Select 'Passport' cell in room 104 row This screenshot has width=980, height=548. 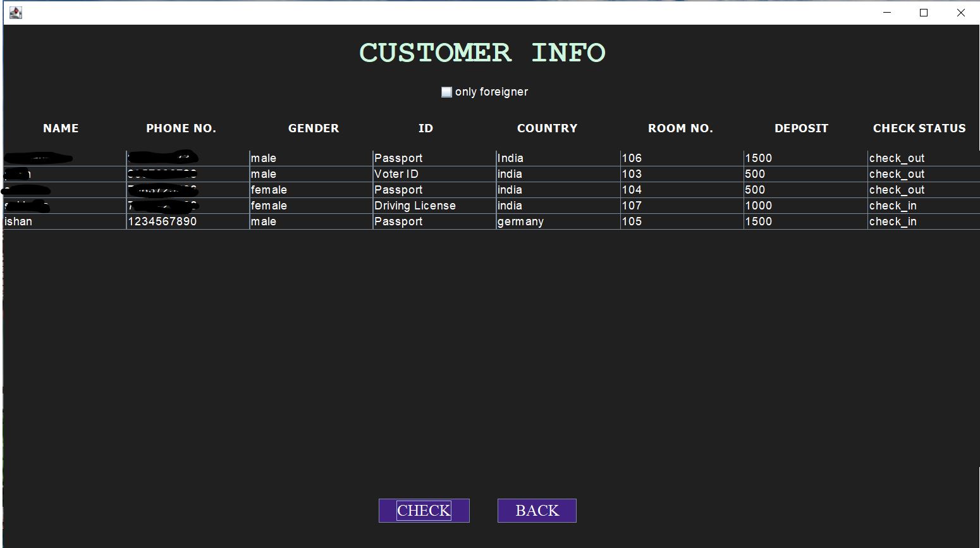tap(434, 190)
